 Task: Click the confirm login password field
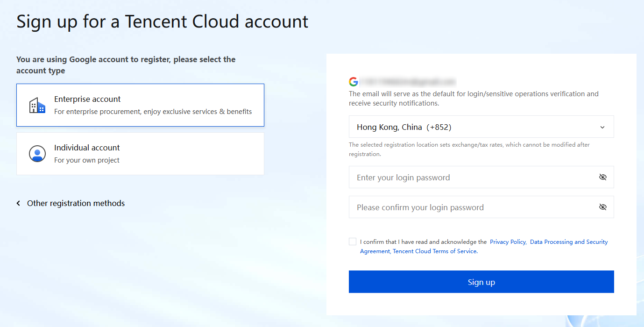[x=472, y=207]
